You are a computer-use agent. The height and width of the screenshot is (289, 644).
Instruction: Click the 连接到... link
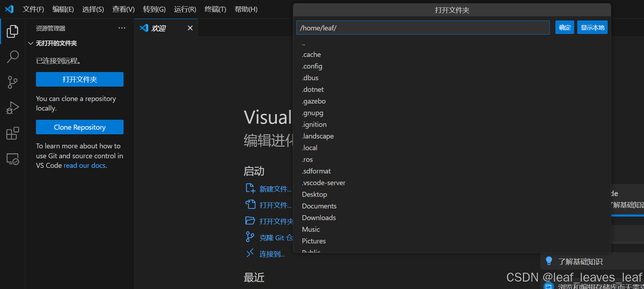point(272,254)
